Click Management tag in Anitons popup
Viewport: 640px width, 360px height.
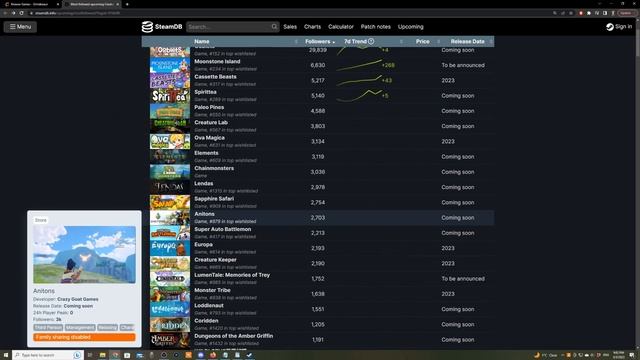pos(80,328)
